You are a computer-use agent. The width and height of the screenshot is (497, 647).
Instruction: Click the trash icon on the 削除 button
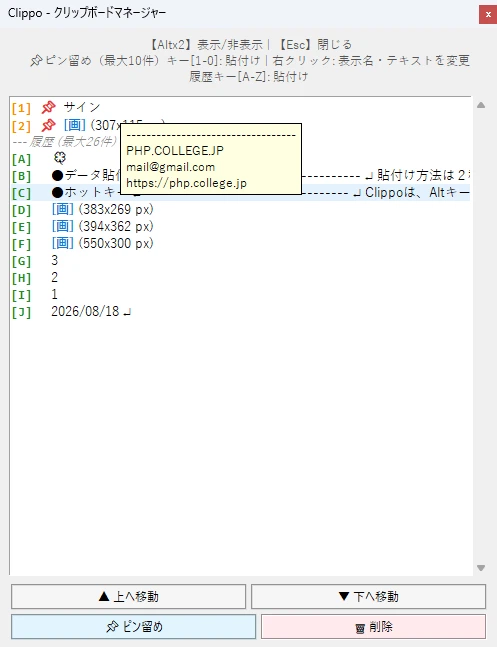(x=360, y=628)
